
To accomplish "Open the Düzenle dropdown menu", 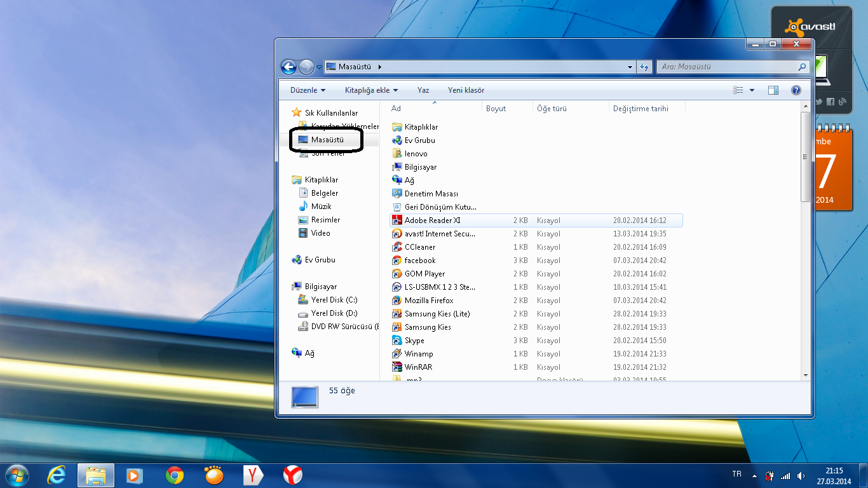I will pyautogui.click(x=308, y=90).
